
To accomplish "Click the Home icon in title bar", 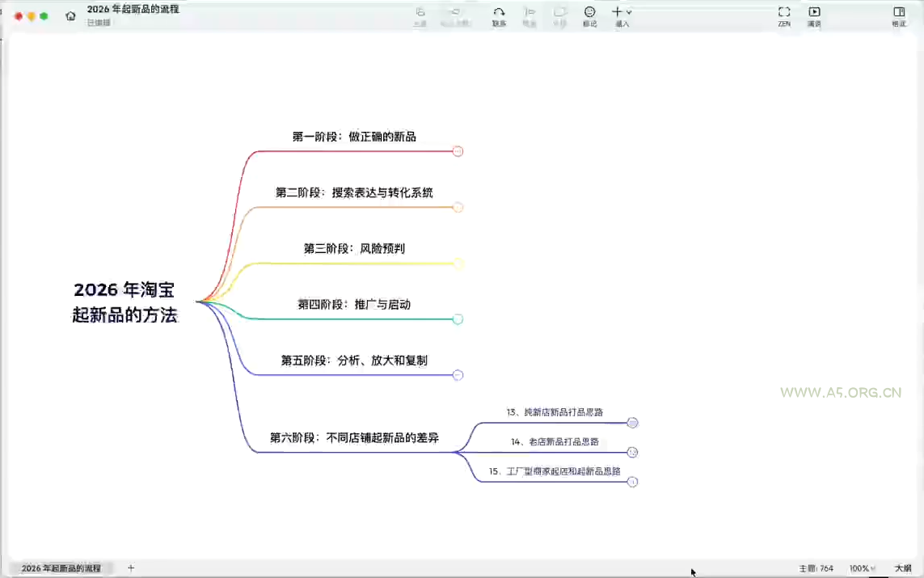I will 70,16.
